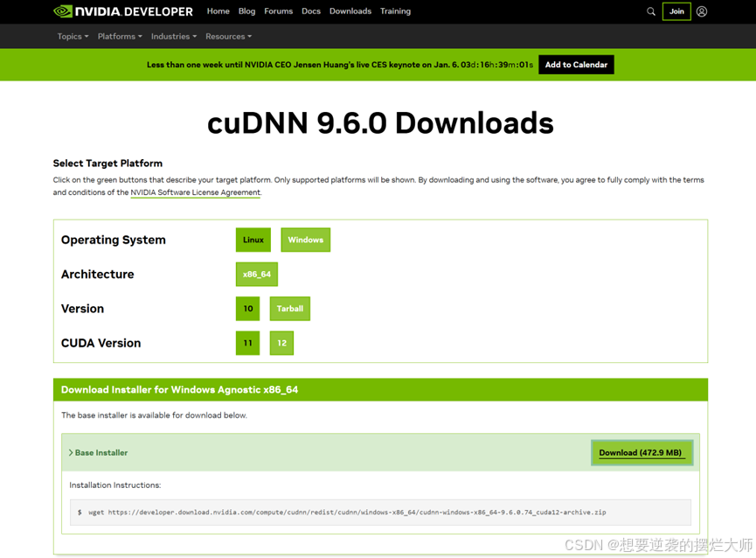The width and height of the screenshot is (756, 558).
Task: Expand the Platforms dropdown menu
Action: coord(120,37)
